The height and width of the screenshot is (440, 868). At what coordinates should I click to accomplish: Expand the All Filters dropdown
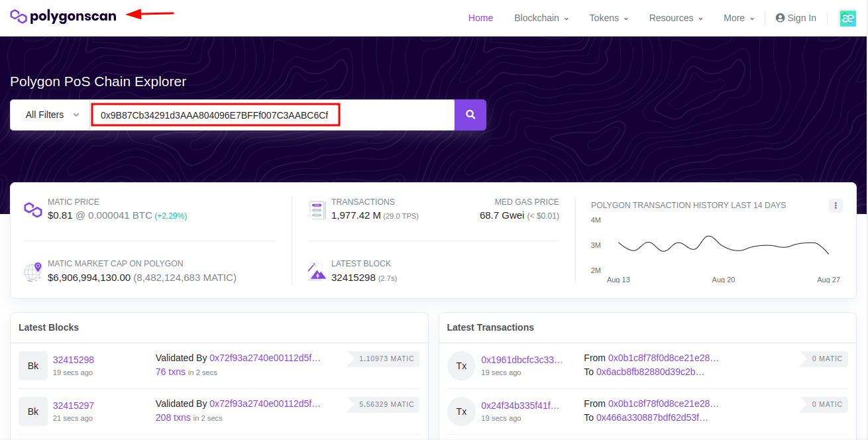click(x=50, y=115)
